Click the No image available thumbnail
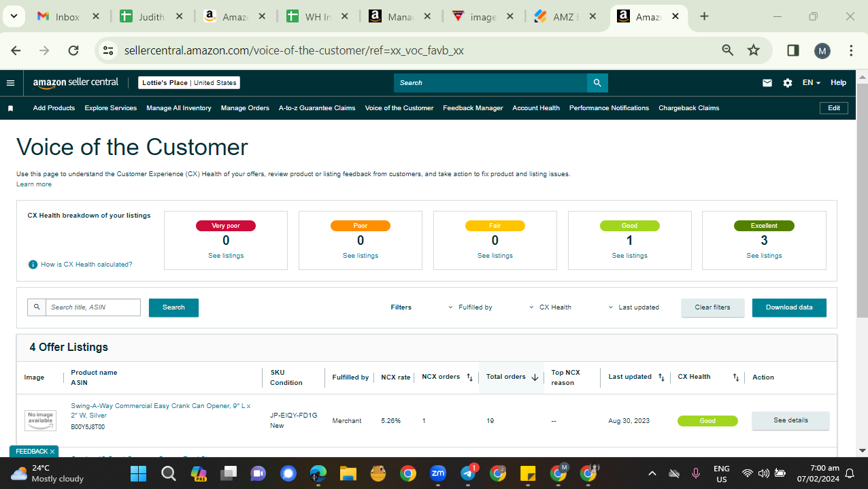868x489 pixels. point(40,421)
